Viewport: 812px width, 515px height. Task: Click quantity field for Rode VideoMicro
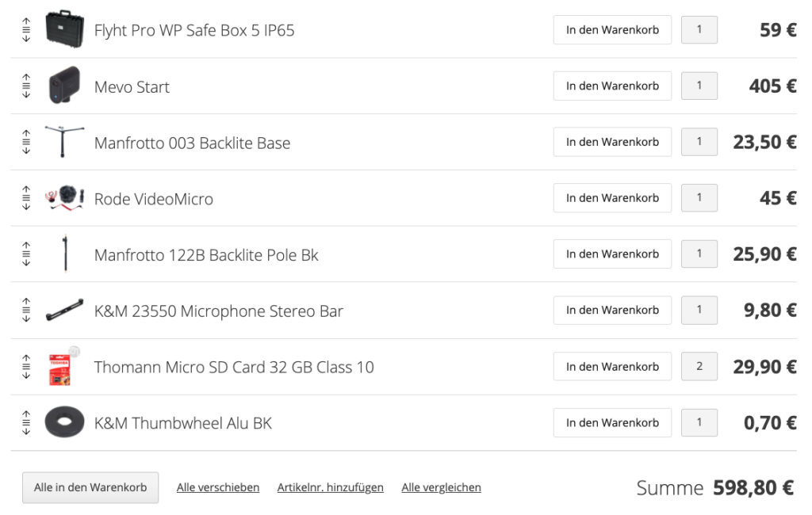[x=699, y=198]
